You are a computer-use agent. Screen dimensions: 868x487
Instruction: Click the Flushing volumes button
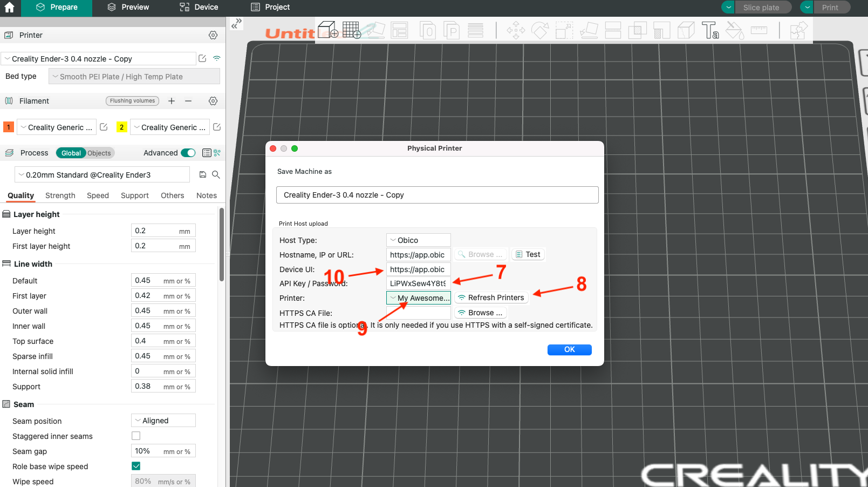point(132,101)
